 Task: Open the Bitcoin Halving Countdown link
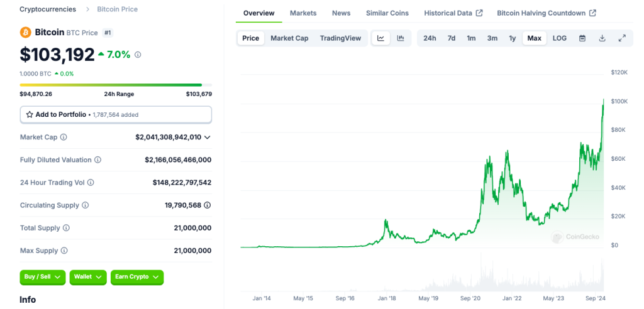[x=547, y=13]
